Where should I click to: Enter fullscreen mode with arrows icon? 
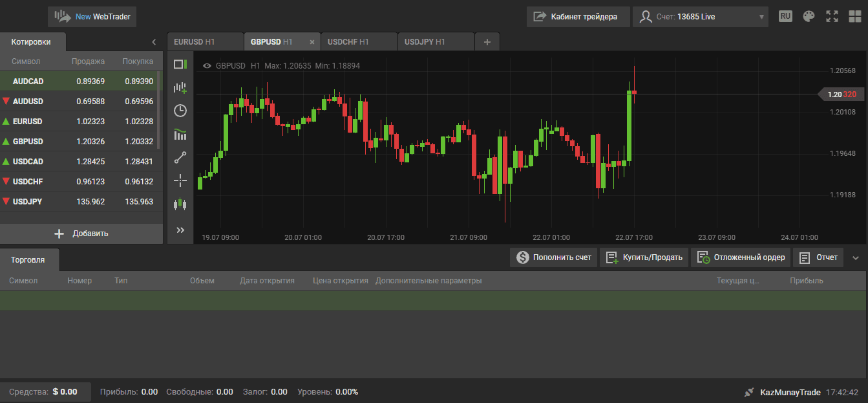pos(832,17)
